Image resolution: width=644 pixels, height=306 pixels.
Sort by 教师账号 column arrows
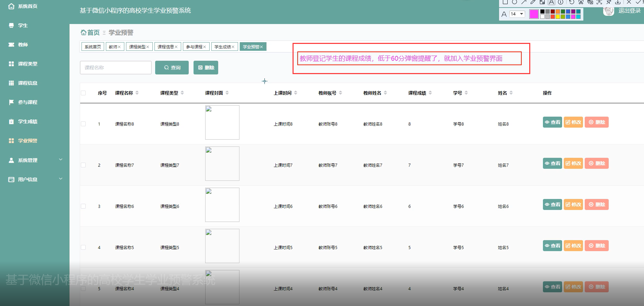pyautogui.click(x=340, y=93)
